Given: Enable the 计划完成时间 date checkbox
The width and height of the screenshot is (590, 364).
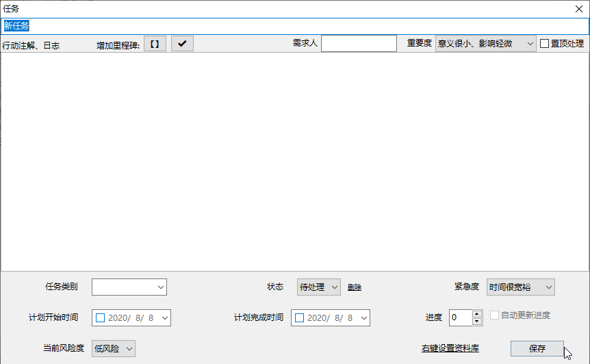Looking at the screenshot, I should click(300, 318).
